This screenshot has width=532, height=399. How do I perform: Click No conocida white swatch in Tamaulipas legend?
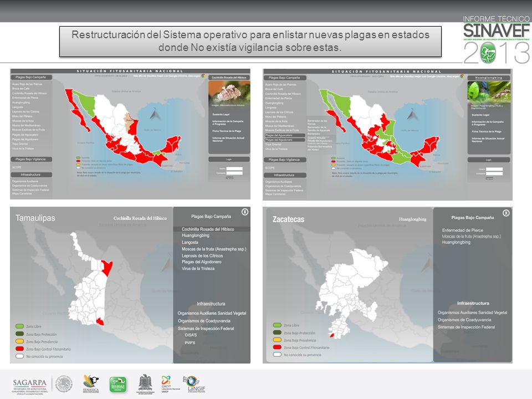pos(20,356)
